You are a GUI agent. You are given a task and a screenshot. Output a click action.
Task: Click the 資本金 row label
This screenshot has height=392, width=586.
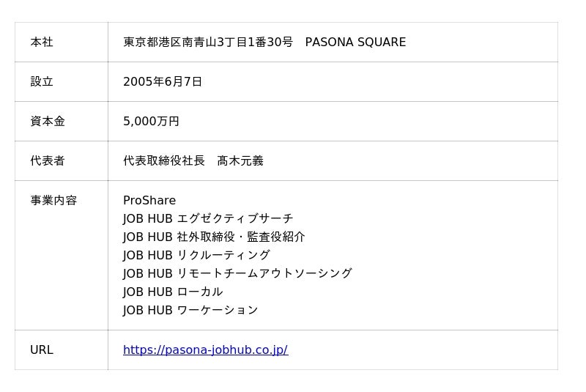[x=48, y=122]
